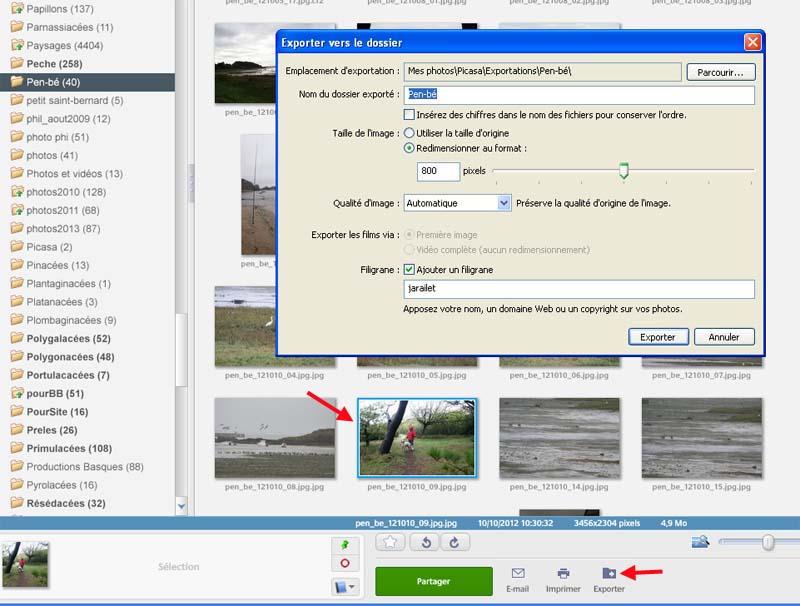800x606 pixels.
Task: Open the Platanacées (3) folder
Action: (62, 302)
